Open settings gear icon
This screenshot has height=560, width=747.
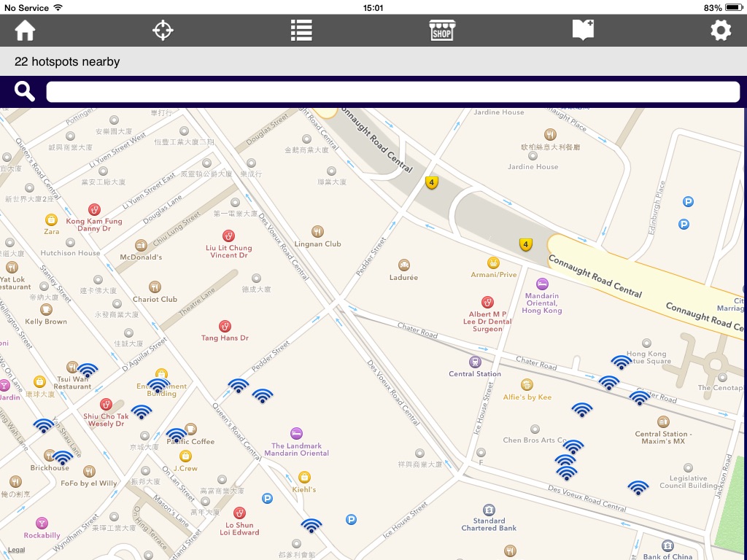pos(721,31)
